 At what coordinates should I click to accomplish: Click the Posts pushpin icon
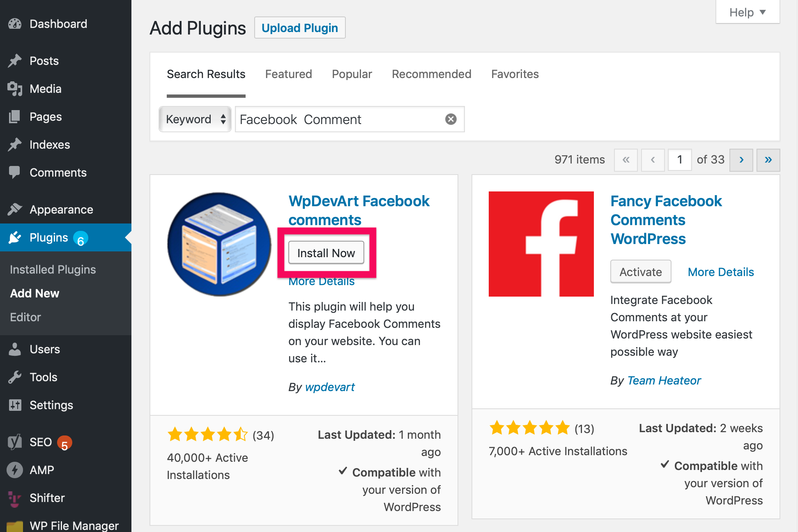click(15, 61)
